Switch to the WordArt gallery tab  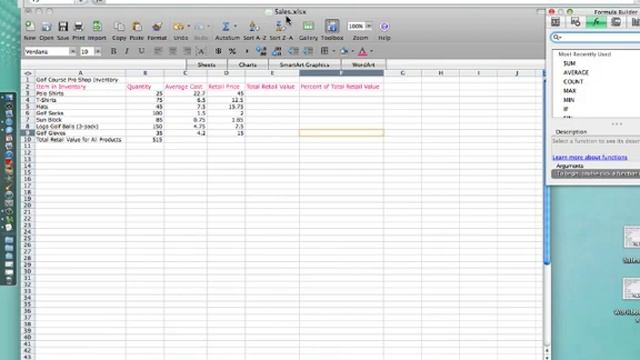pyautogui.click(x=363, y=65)
